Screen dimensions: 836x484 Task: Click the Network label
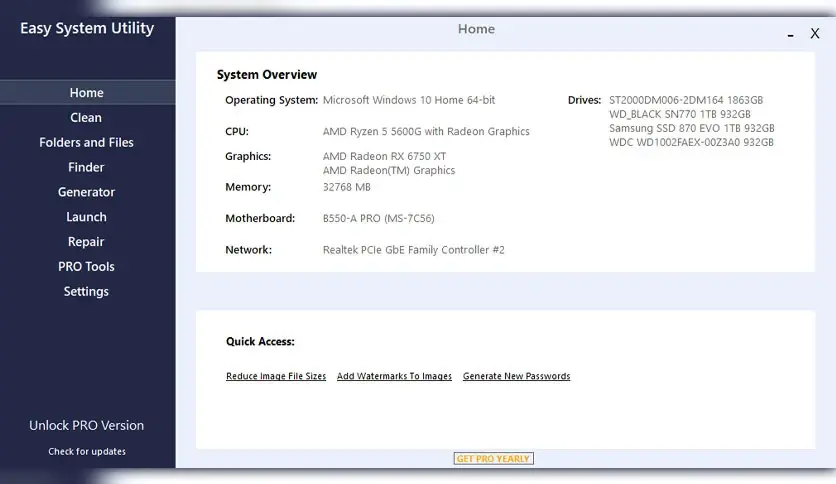point(248,250)
